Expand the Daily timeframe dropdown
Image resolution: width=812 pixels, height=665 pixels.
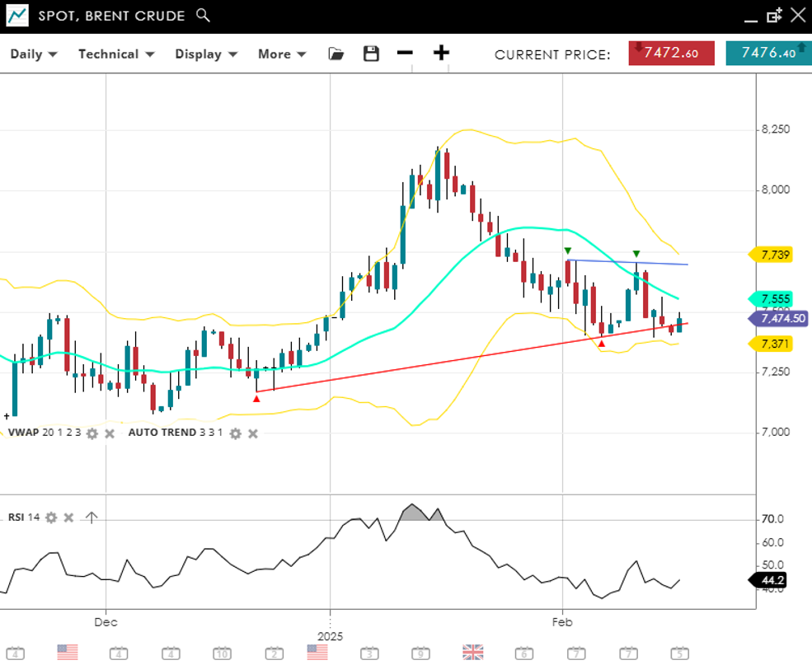(x=34, y=54)
